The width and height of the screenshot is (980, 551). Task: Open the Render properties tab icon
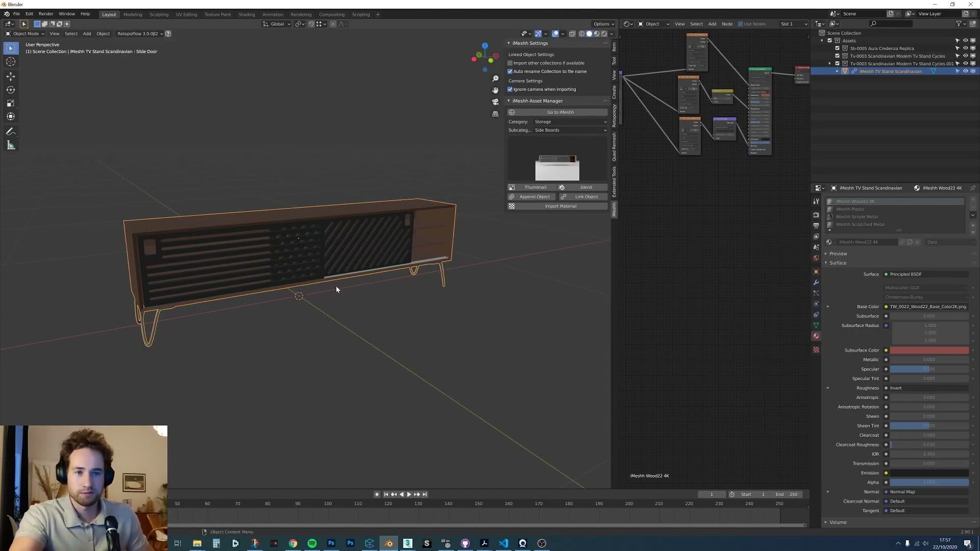[x=816, y=215]
